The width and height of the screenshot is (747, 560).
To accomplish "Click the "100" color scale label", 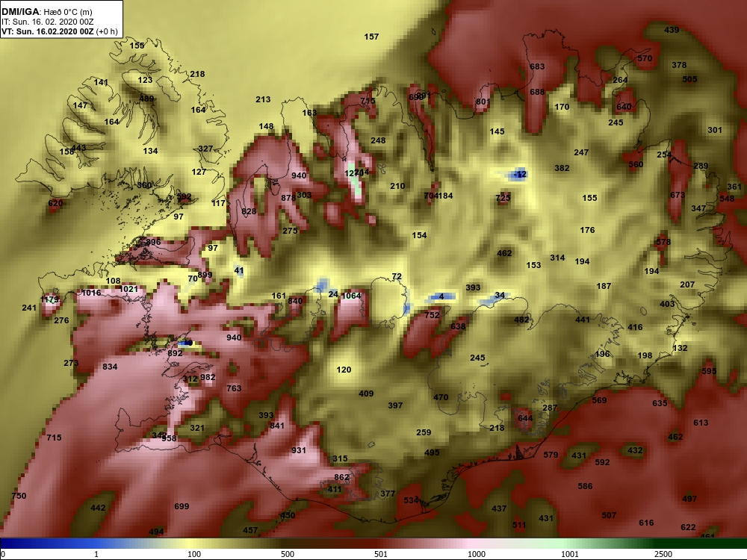I will tap(194, 554).
